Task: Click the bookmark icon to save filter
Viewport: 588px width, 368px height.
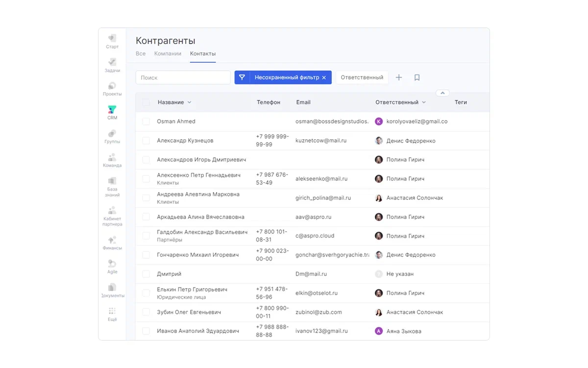Action: 417,77
